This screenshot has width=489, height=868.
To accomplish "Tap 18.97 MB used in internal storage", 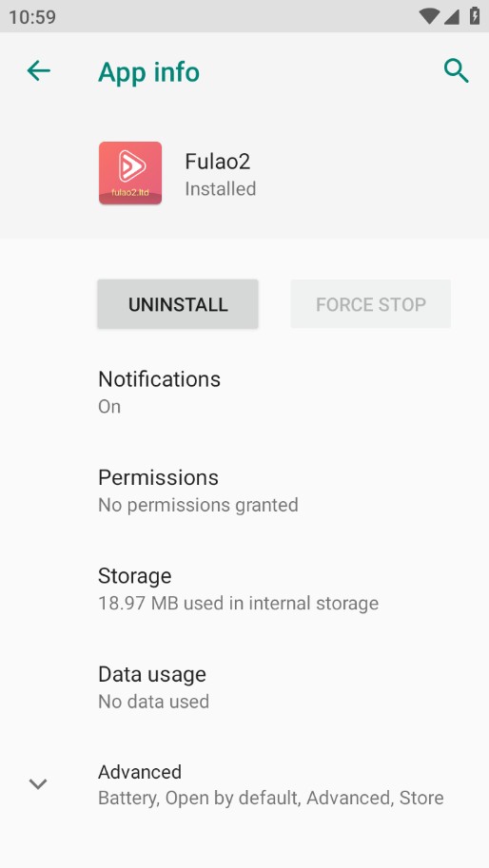I will tap(238, 603).
